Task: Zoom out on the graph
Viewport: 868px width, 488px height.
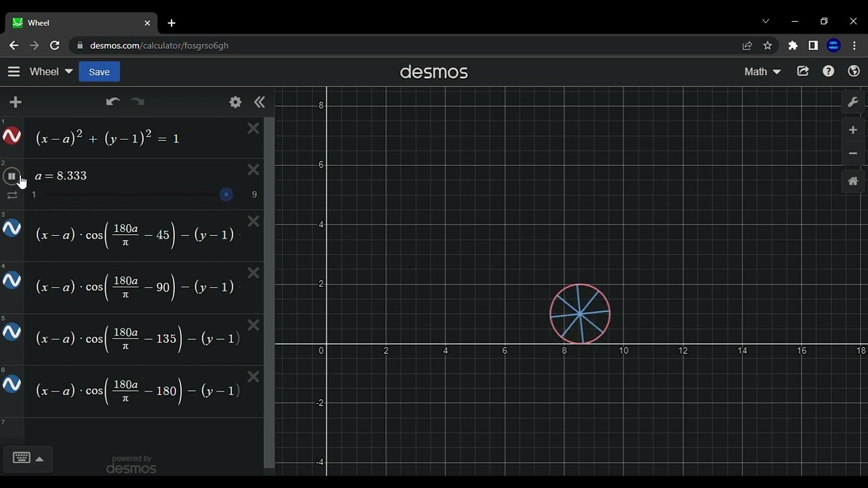Action: pyautogui.click(x=853, y=154)
